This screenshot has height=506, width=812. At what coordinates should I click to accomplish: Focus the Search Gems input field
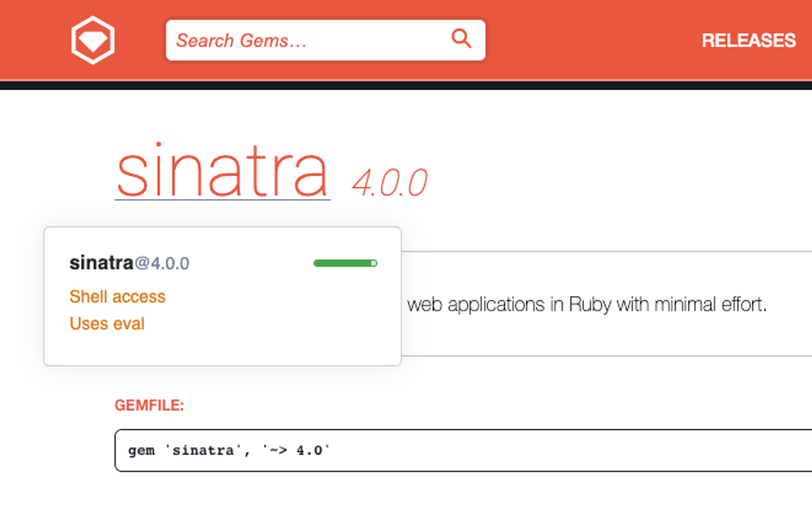pos(325,40)
